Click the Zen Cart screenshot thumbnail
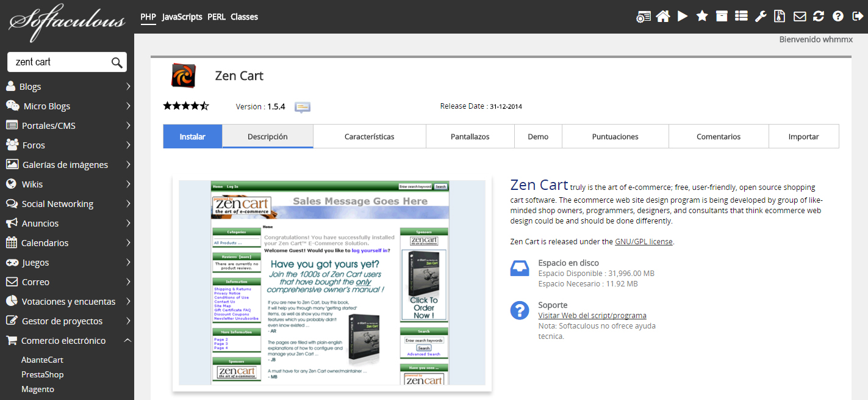 point(332,283)
